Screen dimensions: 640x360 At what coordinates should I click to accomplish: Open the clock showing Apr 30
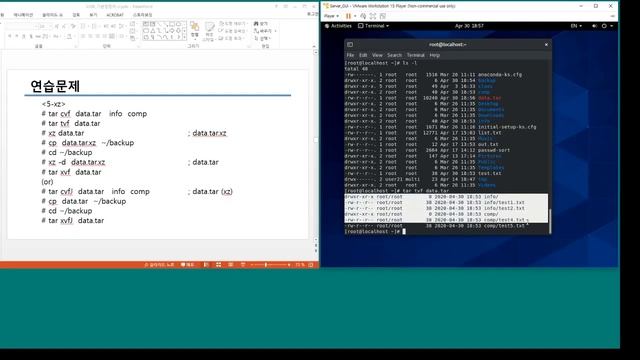[x=469, y=26]
